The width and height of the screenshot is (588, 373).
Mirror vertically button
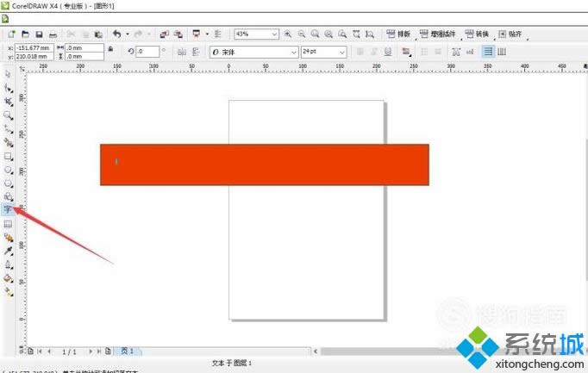196,52
